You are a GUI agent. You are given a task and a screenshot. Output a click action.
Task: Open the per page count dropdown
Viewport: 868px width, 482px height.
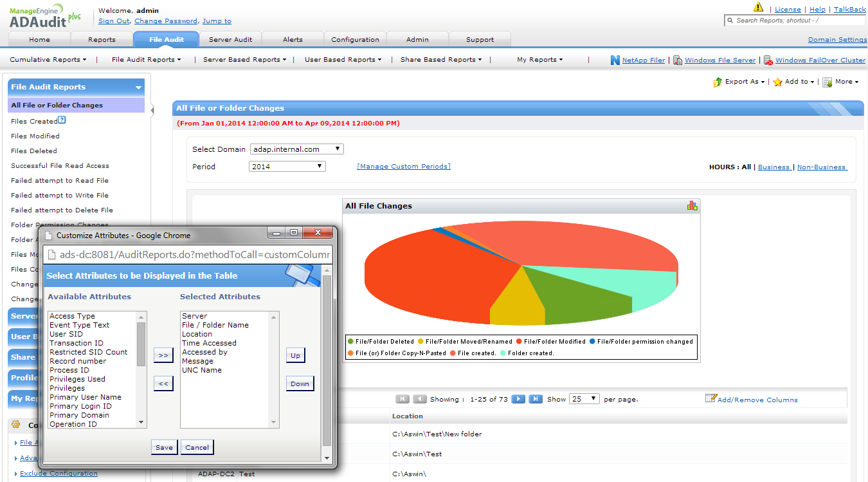585,399
